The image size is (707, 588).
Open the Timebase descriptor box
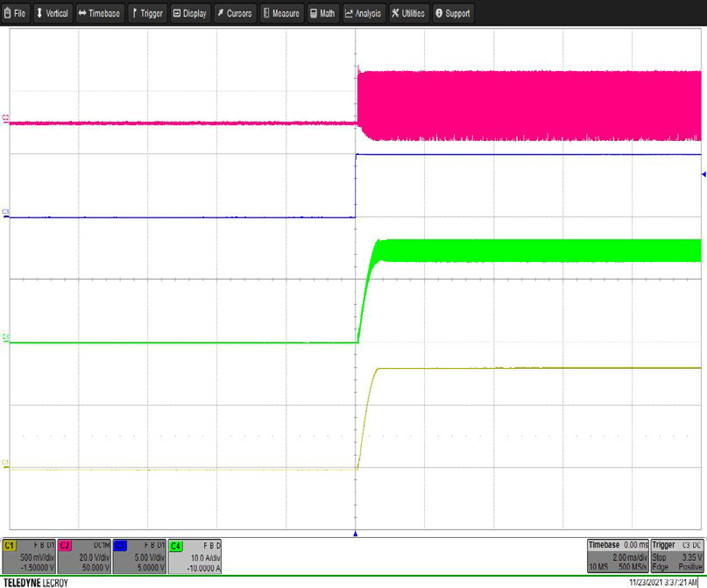point(617,556)
